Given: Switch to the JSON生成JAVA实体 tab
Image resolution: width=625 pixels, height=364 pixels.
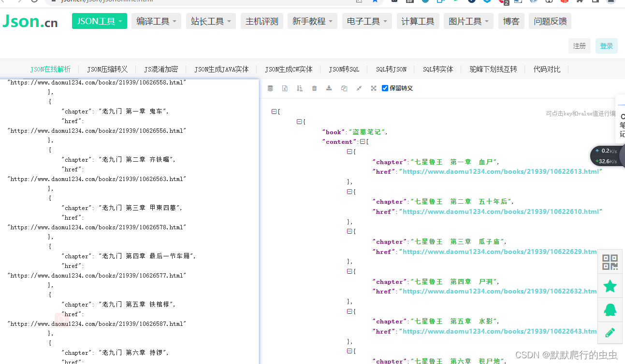Looking at the screenshot, I should click(221, 69).
